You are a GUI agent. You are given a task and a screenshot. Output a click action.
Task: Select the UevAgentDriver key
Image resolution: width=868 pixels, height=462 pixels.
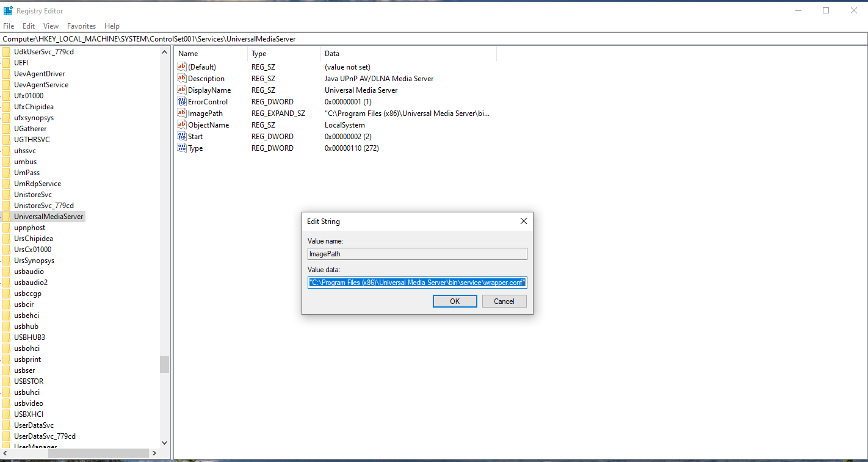[x=40, y=74]
